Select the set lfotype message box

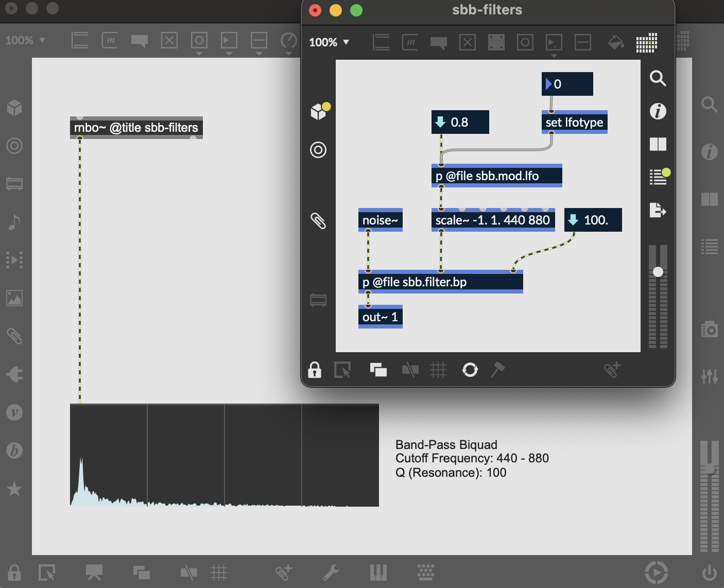point(575,122)
